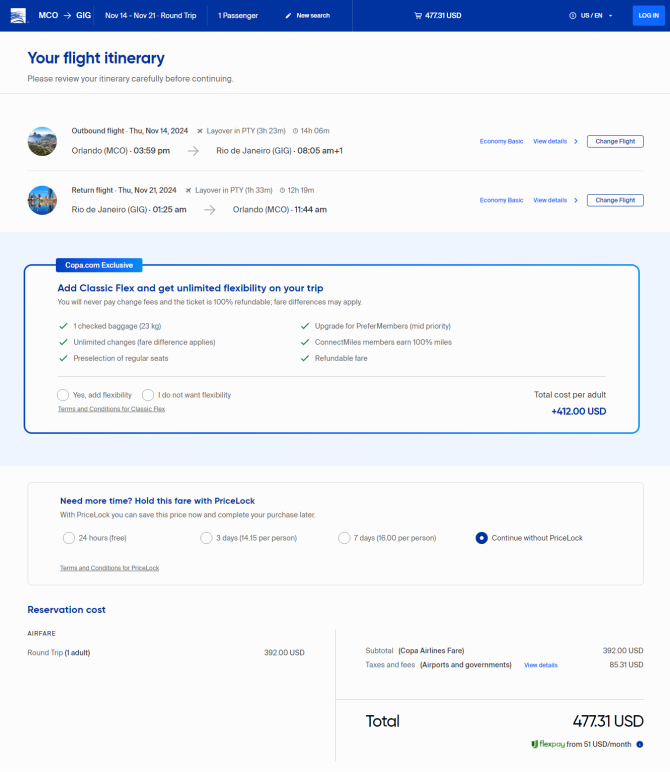The width and height of the screenshot is (670, 772).
Task: Click 'Layover in PTY (1h 33m)' text
Action: click(x=233, y=190)
